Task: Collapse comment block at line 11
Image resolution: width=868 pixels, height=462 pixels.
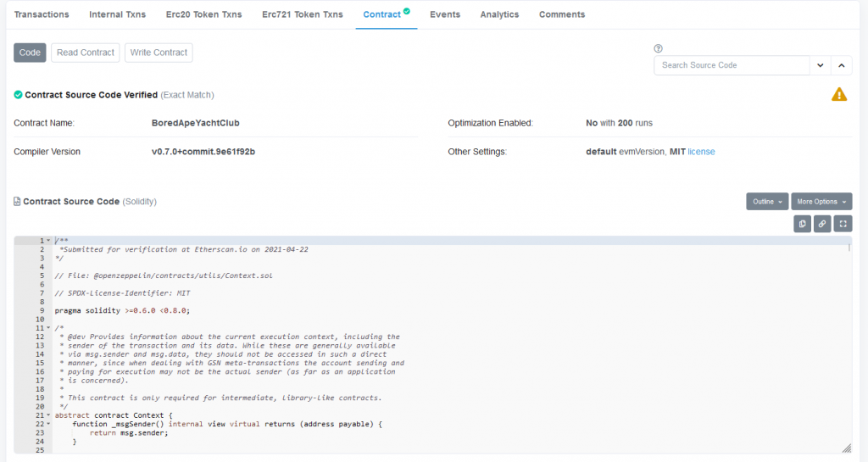Action: pos(48,328)
